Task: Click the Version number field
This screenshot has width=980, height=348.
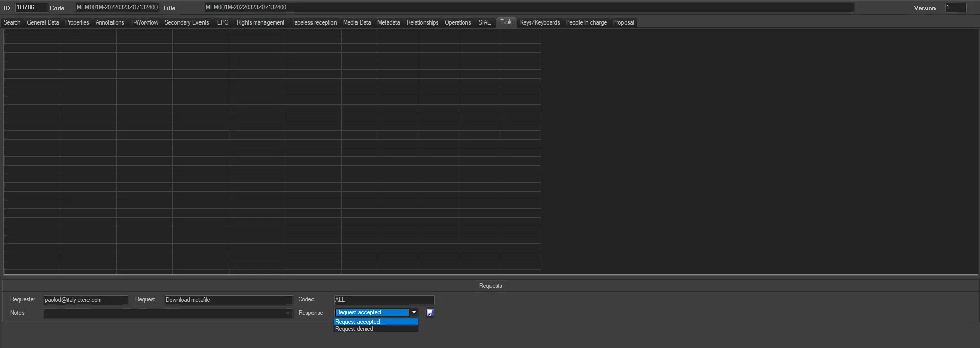Action: 955,8
